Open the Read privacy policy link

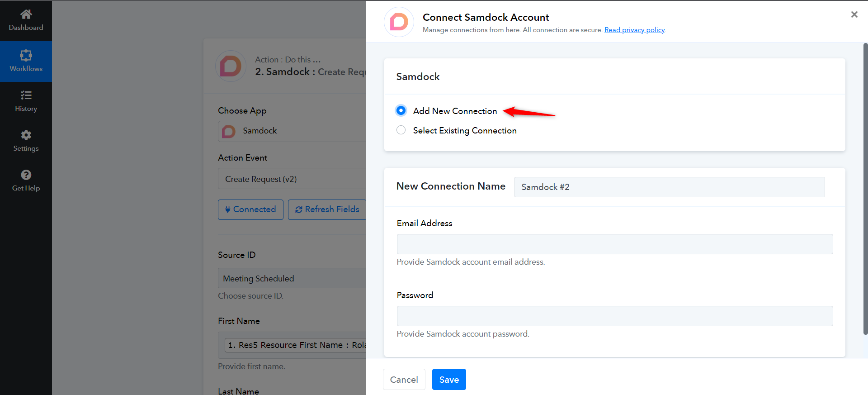pyautogui.click(x=635, y=30)
